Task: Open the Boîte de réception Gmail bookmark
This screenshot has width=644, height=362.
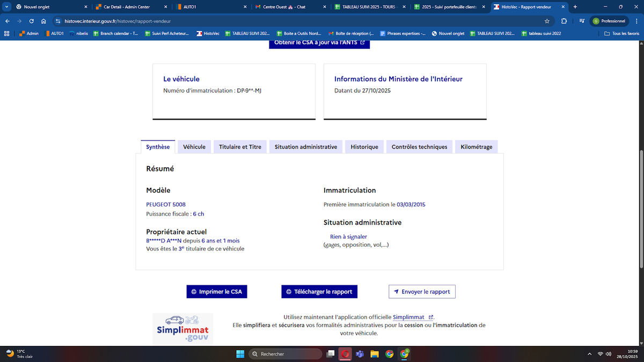Action: coord(351,33)
